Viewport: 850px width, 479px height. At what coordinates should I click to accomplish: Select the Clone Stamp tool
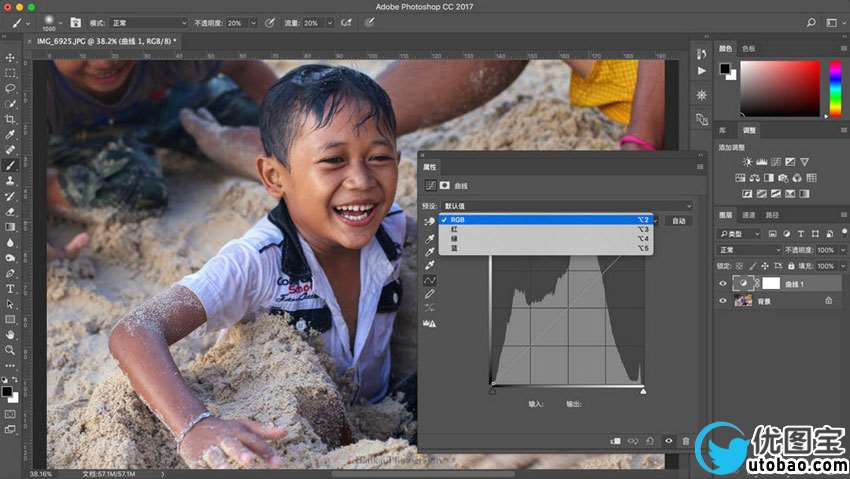pyautogui.click(x=10, y=180)
